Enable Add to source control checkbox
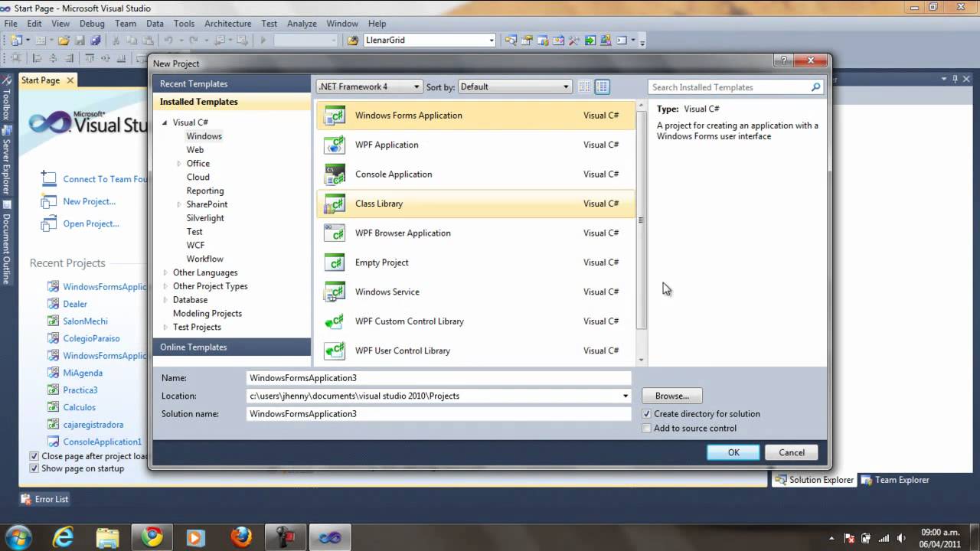This screenshot has width=980, height=551. pyautogui.click(x=646, y=429)
